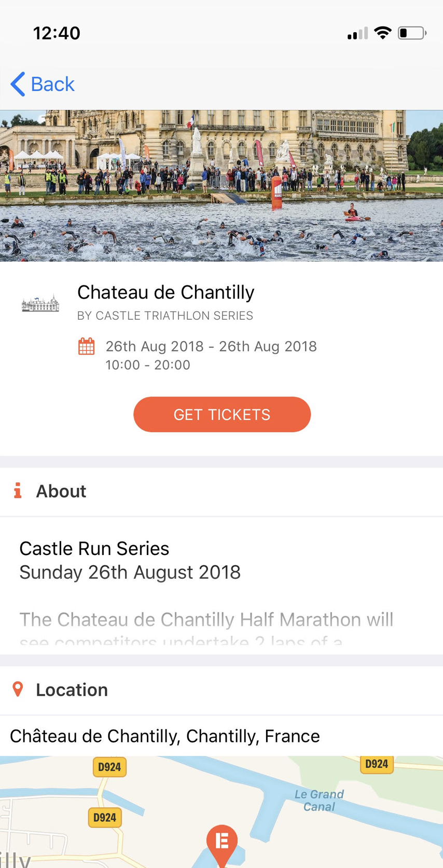Tap the 26th Aug 2018 date text

point(211,346)
